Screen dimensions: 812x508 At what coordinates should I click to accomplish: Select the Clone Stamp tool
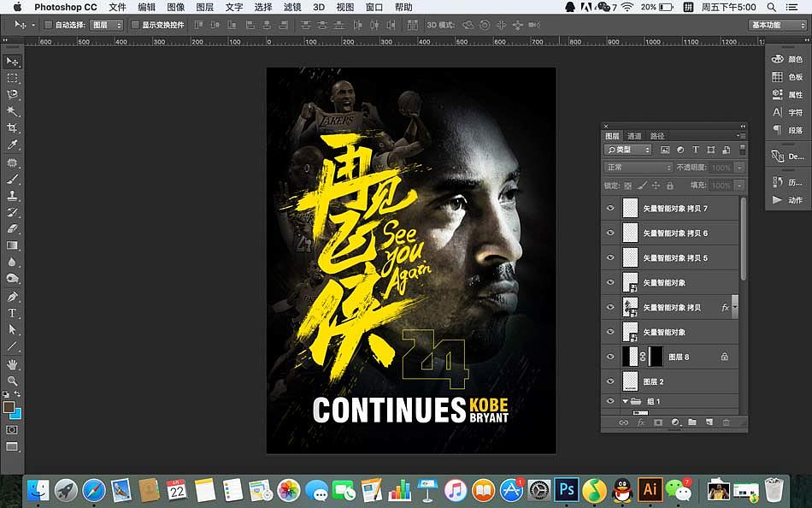[13, 196]
